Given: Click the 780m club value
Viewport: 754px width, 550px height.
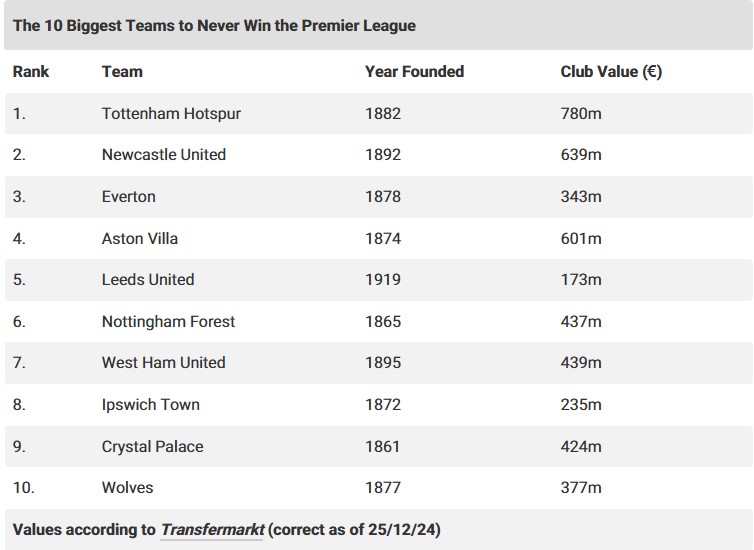Looking at the screenshot, I should click(x=581, y=113).
